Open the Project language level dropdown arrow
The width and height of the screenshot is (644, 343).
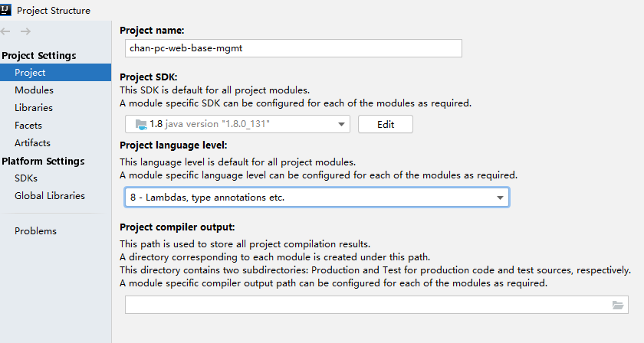[500, 198]
